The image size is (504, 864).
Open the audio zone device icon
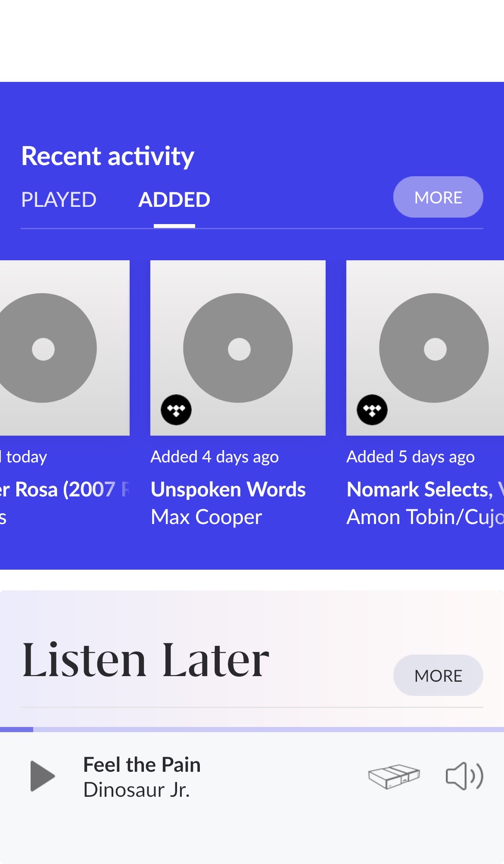[394, 776]
